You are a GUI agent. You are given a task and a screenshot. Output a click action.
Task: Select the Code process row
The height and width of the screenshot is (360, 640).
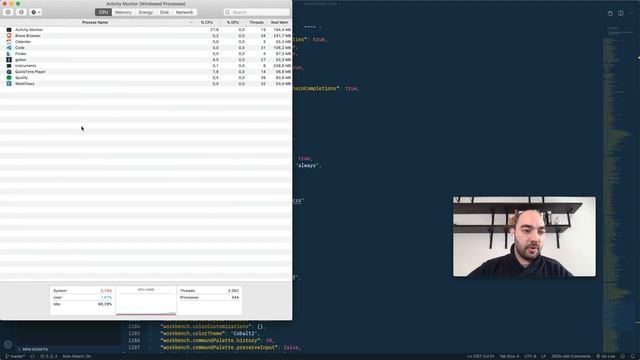click(146, 48)
